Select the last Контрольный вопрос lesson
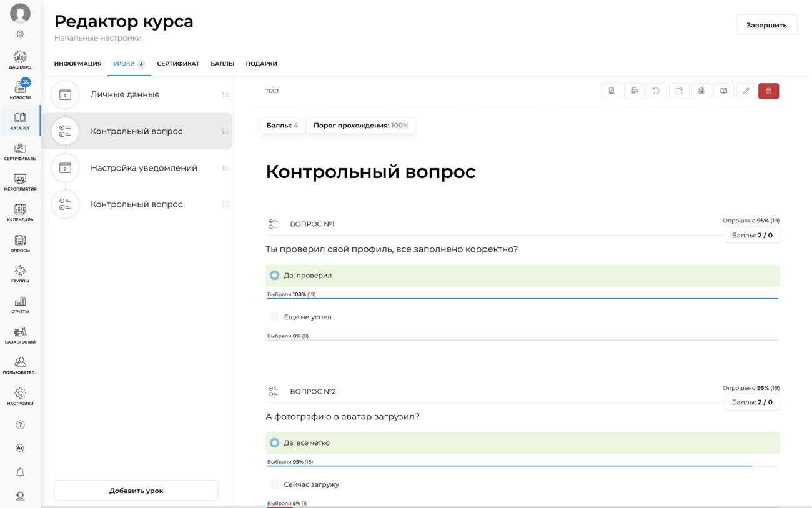Viewport: 812px width, 508px height. [x=137, y=204]
